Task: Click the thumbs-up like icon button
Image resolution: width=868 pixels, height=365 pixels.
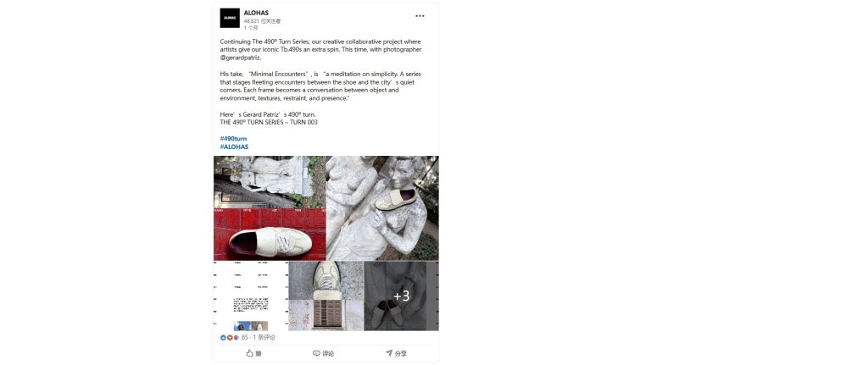Action: [250, 353]
